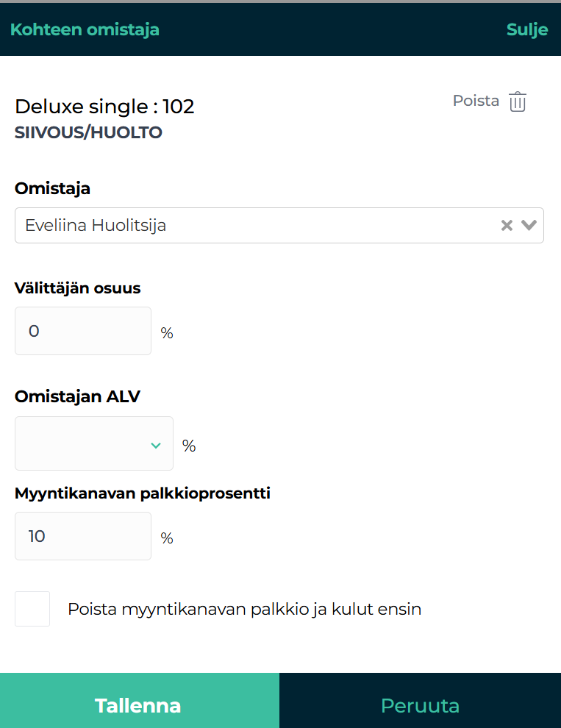
Task: Click the 'Deluxe single : 102' heading
Action: pos(104,107)
